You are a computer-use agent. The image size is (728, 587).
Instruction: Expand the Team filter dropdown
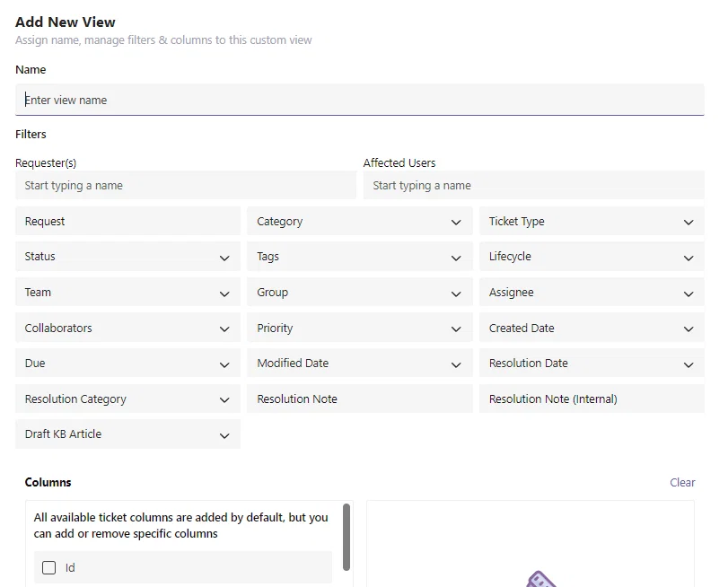(x=127, y=292)
